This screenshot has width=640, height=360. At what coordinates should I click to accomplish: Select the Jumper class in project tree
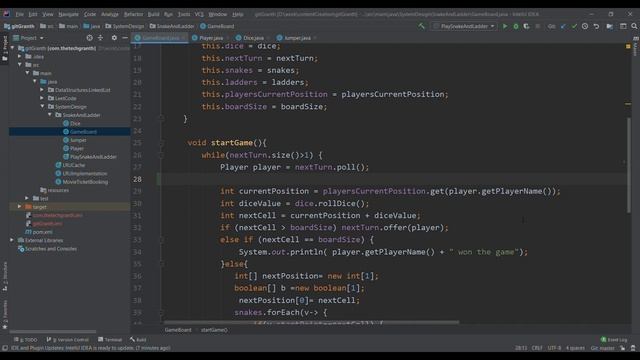pos(75,140)
